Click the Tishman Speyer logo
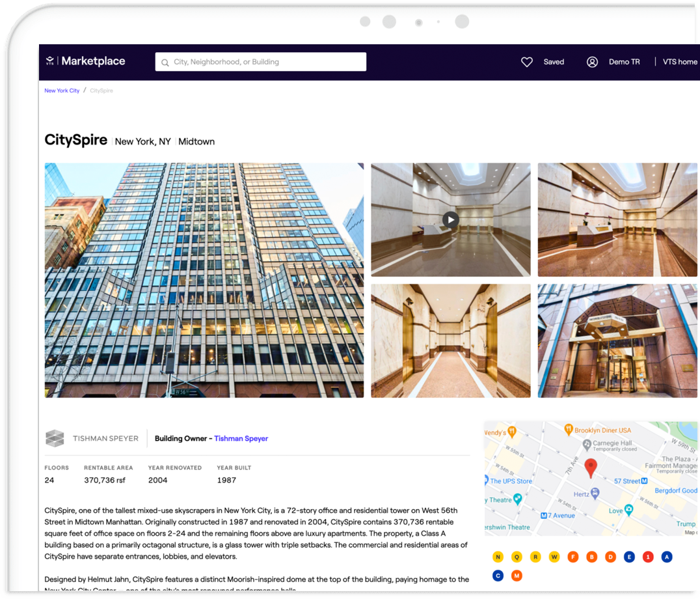Image resolution: width=700 pixels, height=599 pixels. [x=92, y=439]
